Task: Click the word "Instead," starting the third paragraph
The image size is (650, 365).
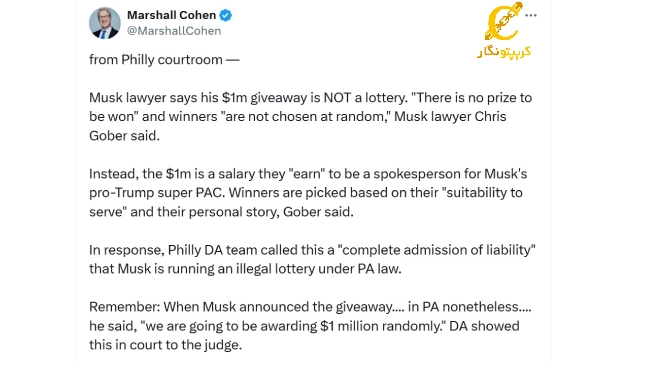Action: tap(114, 174)
